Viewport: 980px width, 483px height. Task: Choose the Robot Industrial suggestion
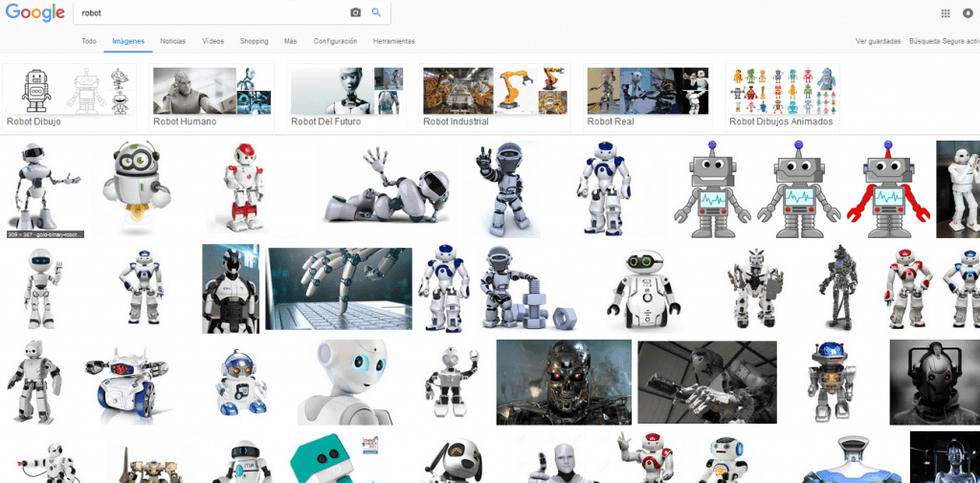[x=495, y=98]
